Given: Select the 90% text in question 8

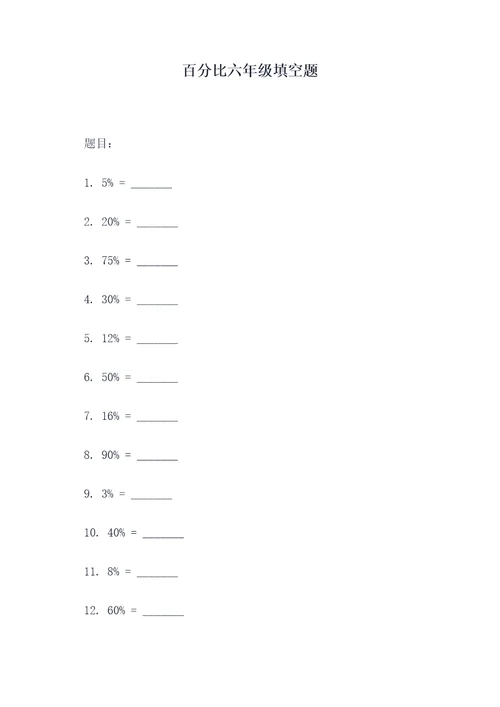Looking at the screenshot, I should [x=110, y=455].
